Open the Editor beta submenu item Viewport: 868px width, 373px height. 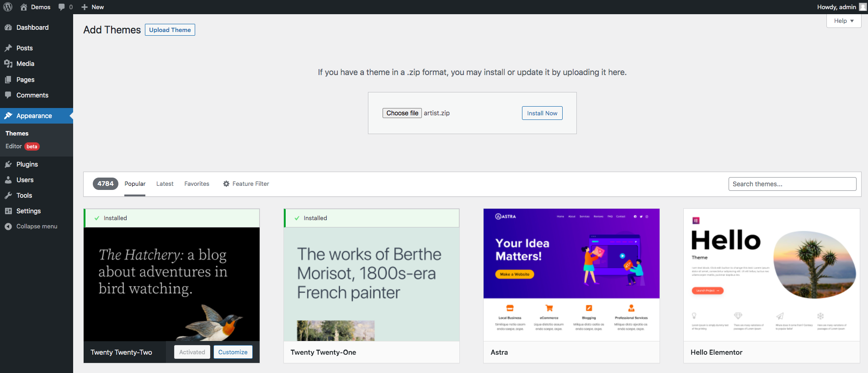coord(22,146)
